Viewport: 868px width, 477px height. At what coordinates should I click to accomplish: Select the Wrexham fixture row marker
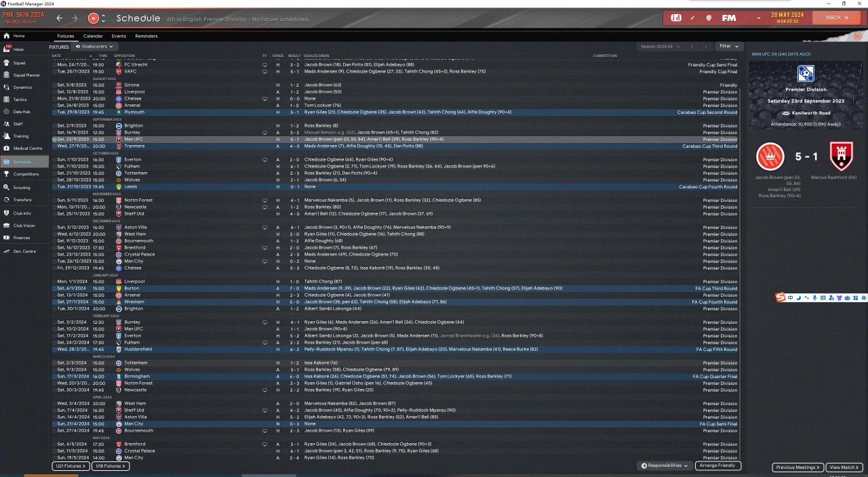tap(54, 302)
